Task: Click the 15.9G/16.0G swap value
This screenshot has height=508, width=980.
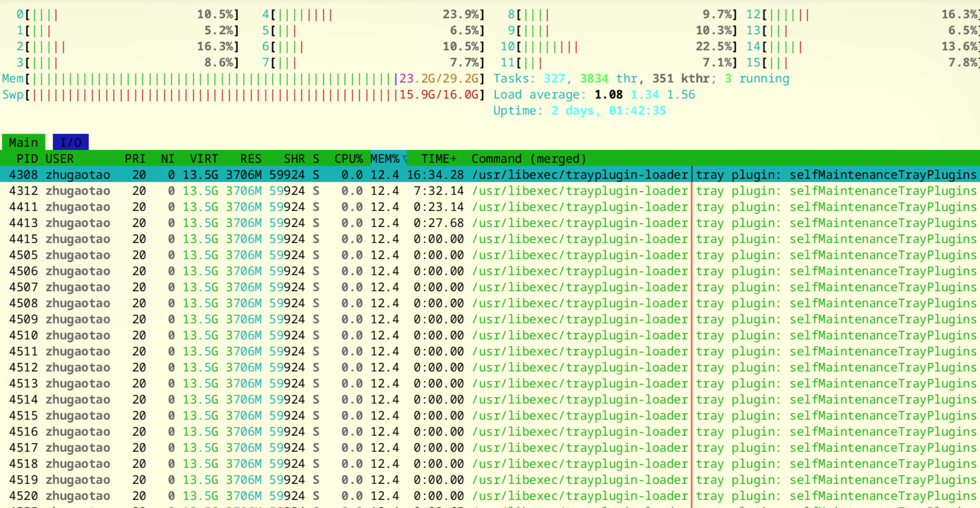Action: 438,95
